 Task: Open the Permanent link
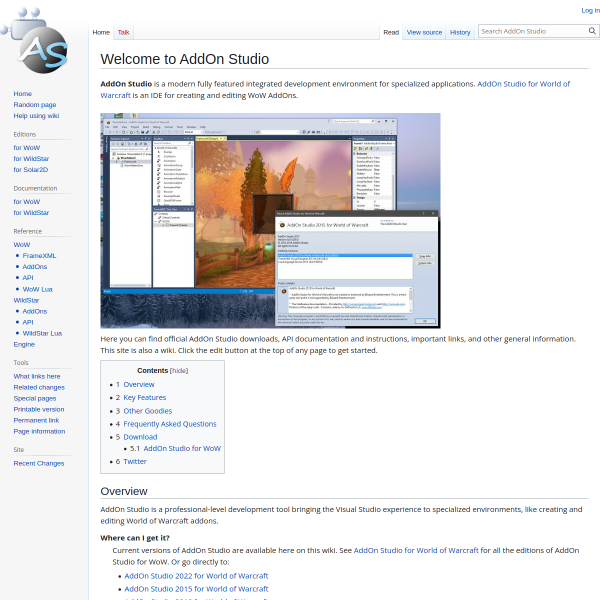(x=36, y=421)
